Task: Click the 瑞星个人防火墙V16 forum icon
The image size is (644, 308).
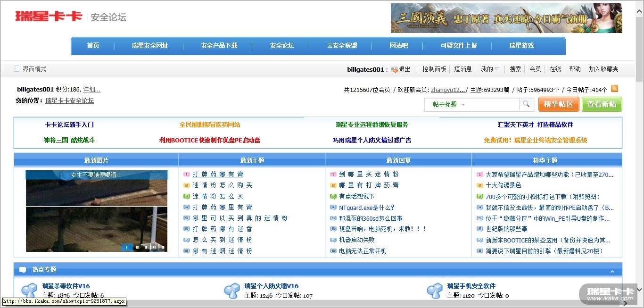Action: click(232, 290)
